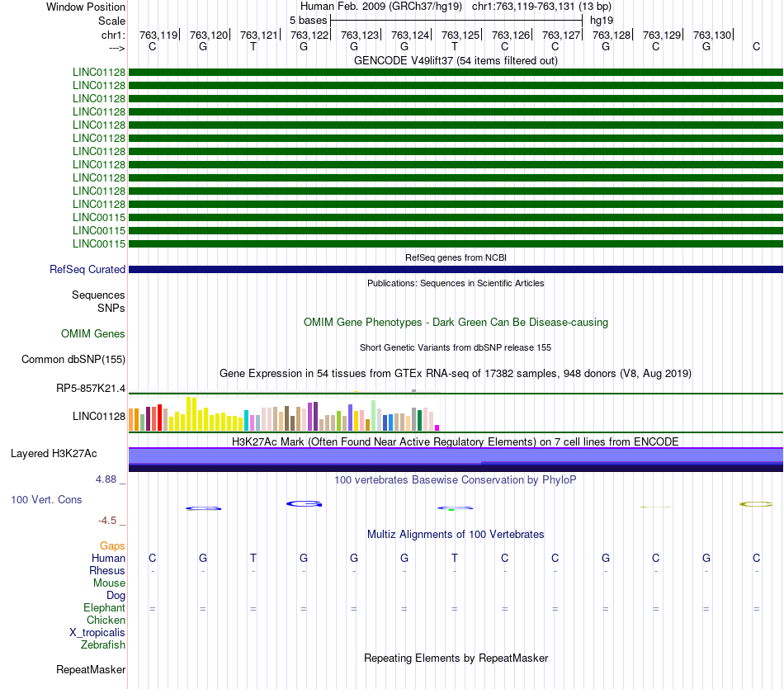
Task: Click the SNPs track label
Action: 111,308
